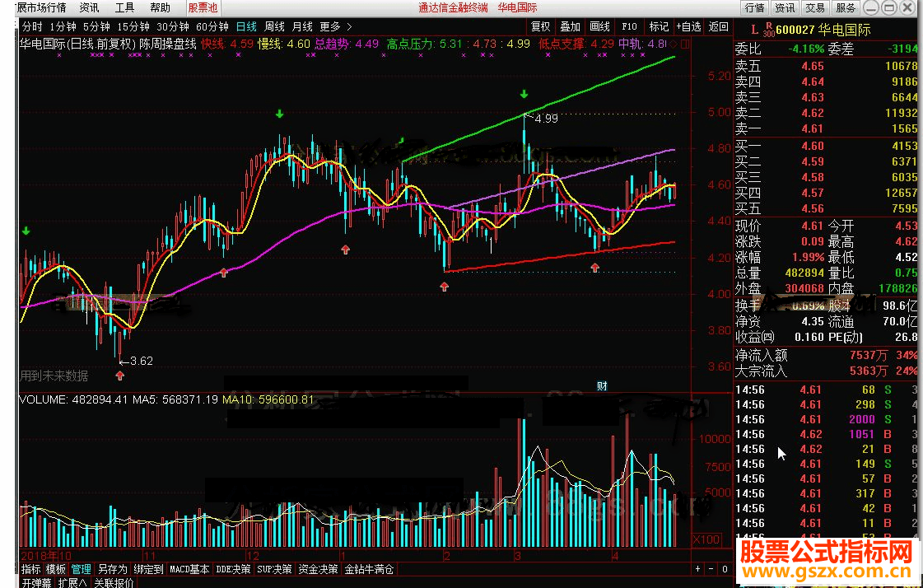Click the 净流入额 value 7537万

[869, 355]
